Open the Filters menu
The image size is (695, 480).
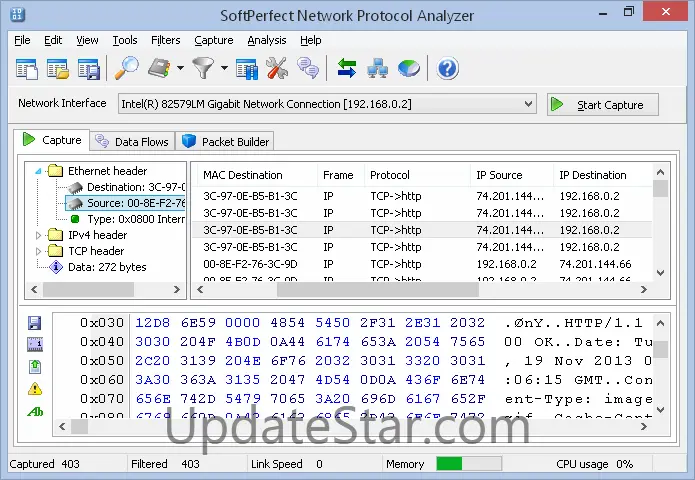[x=166, y=40]
